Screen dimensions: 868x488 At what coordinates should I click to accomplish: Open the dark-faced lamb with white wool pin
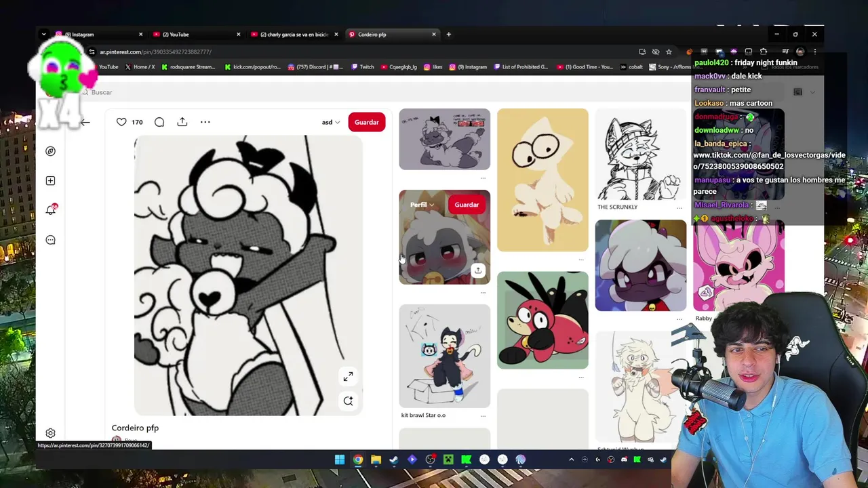pyautogui.click(x=641, y=266)
